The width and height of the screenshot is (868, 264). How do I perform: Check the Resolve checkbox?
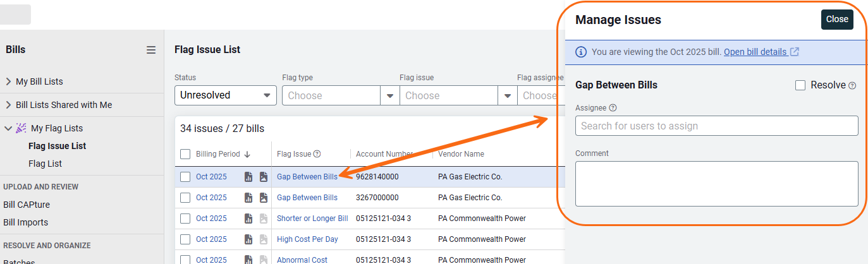click(800, 85)
